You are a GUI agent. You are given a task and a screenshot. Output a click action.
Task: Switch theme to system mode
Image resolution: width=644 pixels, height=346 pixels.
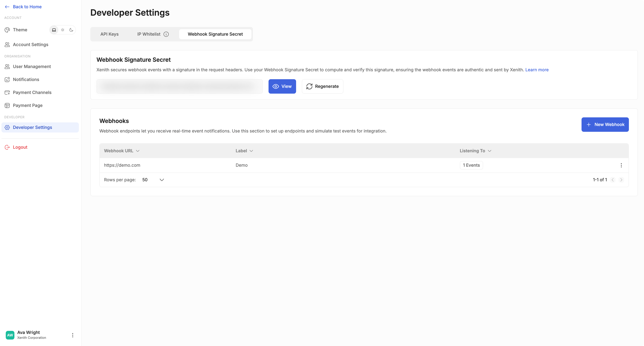tap(54, 30)
